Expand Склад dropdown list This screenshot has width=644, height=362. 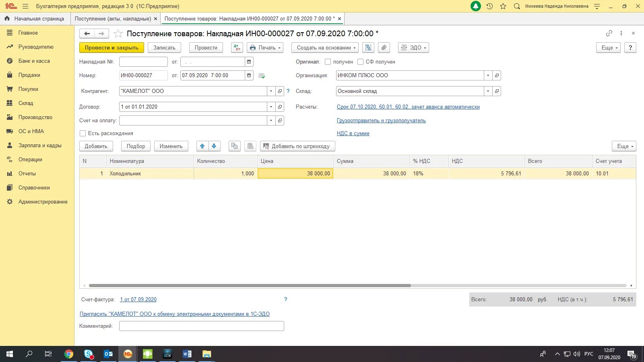(x=488, y=91)
